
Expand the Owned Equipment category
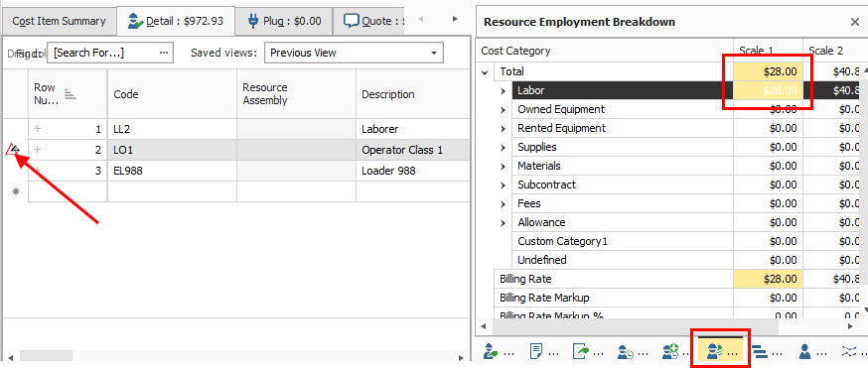[x=504, y=110]
